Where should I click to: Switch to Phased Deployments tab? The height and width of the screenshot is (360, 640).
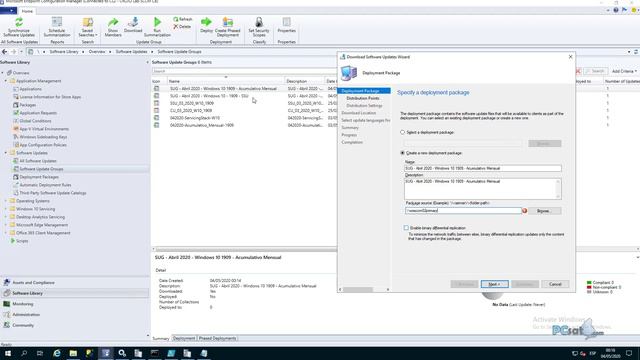point(218,338)
